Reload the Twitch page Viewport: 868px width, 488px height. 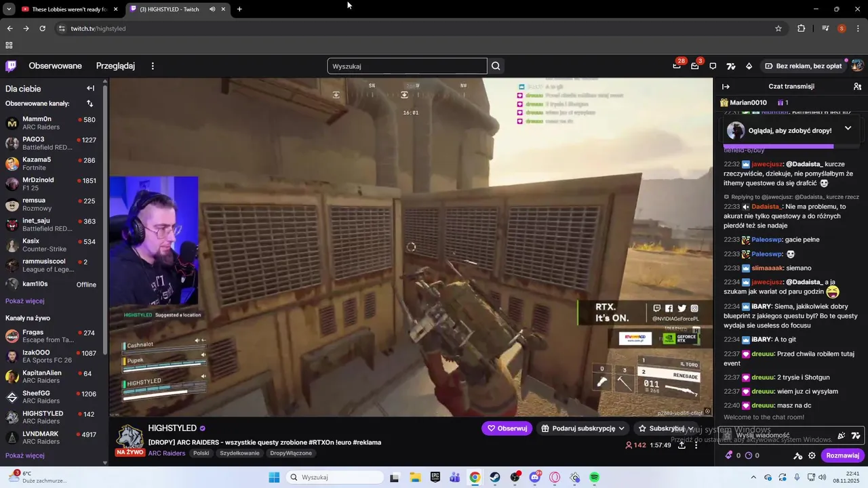pyautogui.click(x=42, y=28)
